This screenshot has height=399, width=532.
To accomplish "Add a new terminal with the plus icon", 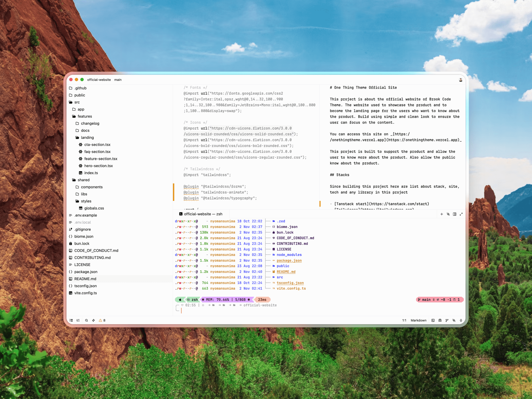I will 442,214.
